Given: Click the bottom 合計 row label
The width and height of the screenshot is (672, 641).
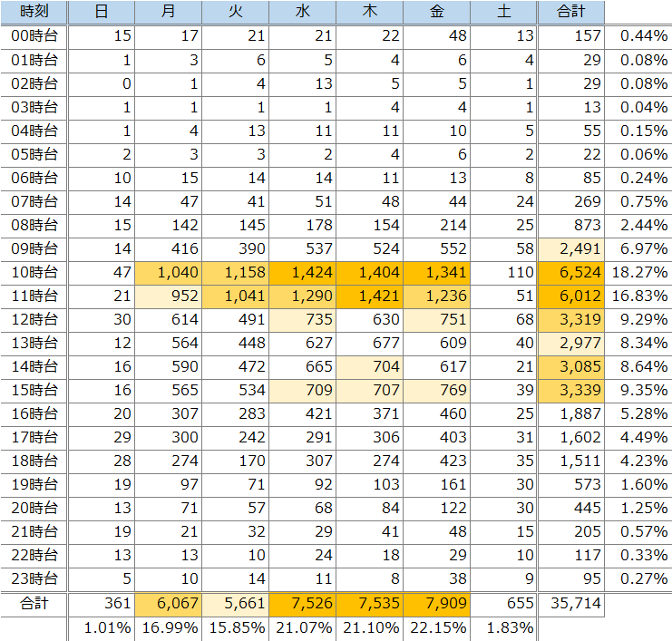Looking at the screenshot, I should point(34,604).
